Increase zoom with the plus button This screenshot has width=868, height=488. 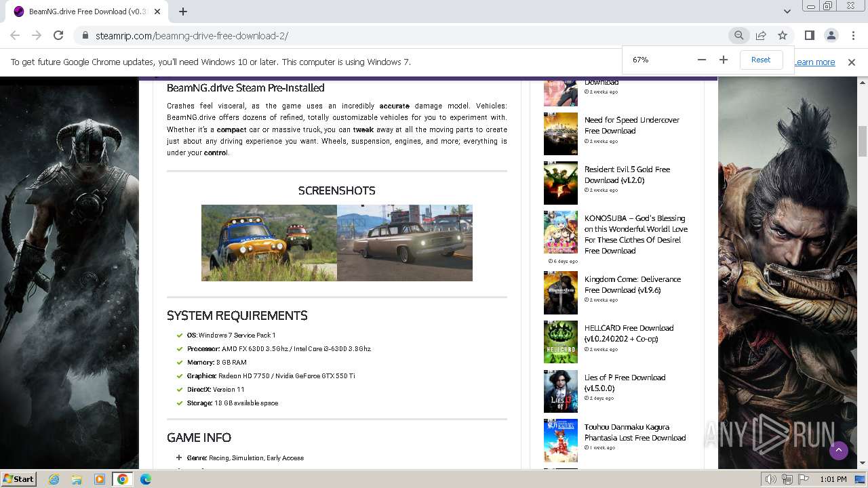[x=724, y=60]
